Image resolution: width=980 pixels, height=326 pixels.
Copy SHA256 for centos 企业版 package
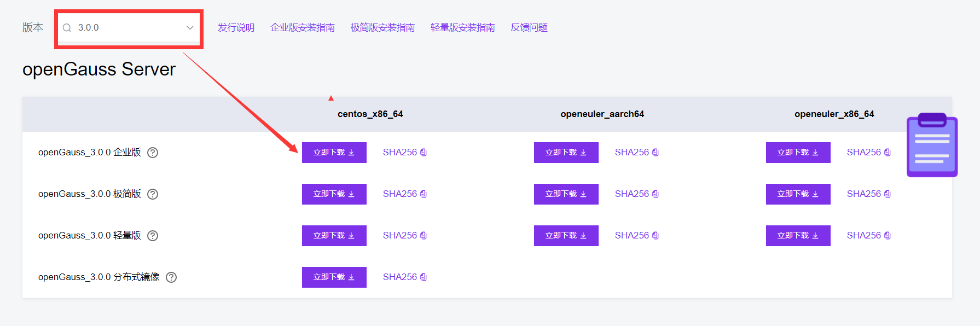pyautogui.click(x=423, y=153)
